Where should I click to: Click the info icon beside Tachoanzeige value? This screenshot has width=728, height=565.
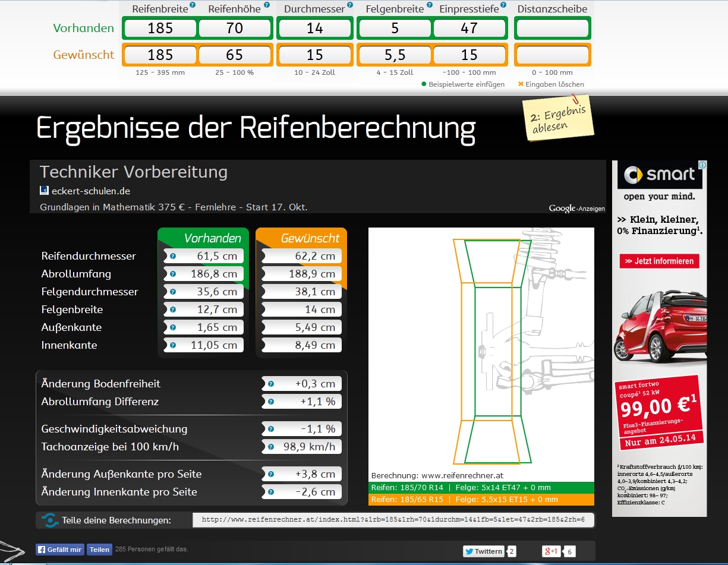271,447
